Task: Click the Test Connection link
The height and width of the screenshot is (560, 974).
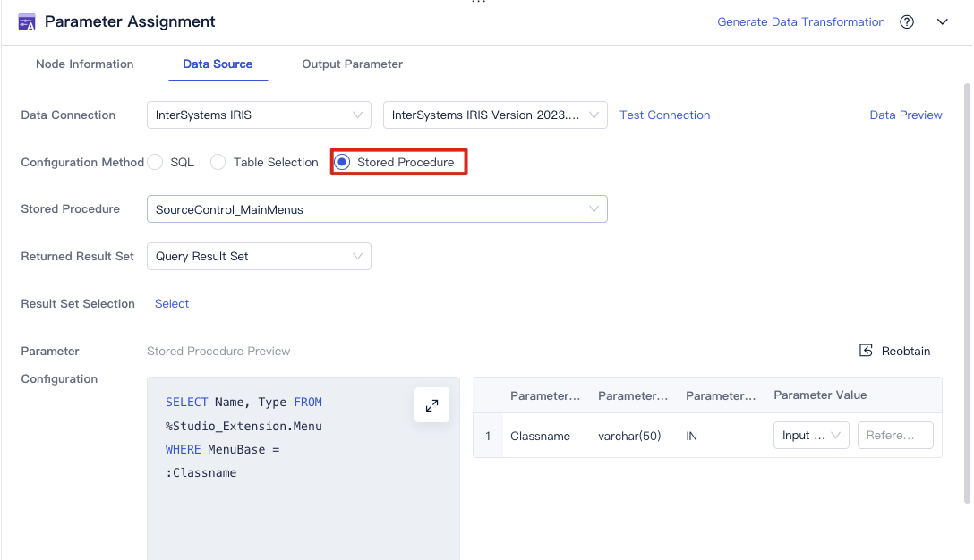Action: (x=664, y=115)
